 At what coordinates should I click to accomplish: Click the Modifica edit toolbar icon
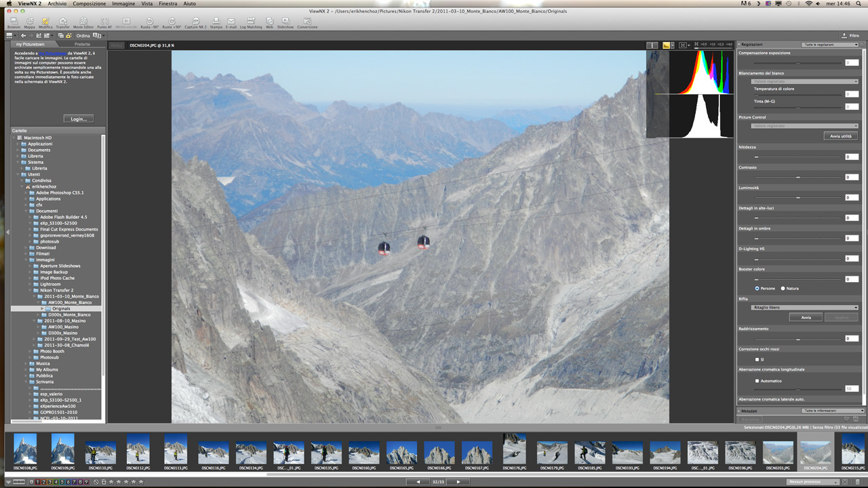tap(45, 23)
